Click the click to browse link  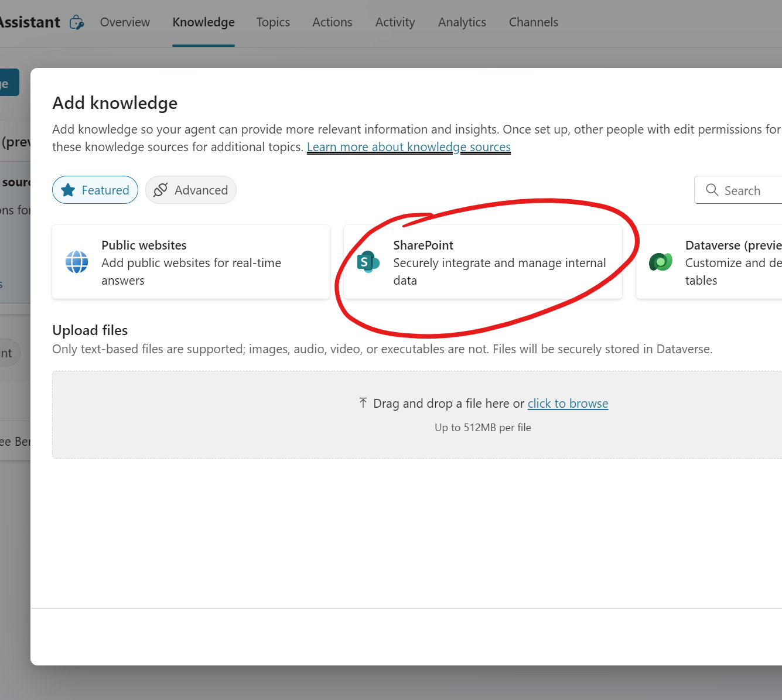pos(568,404)
